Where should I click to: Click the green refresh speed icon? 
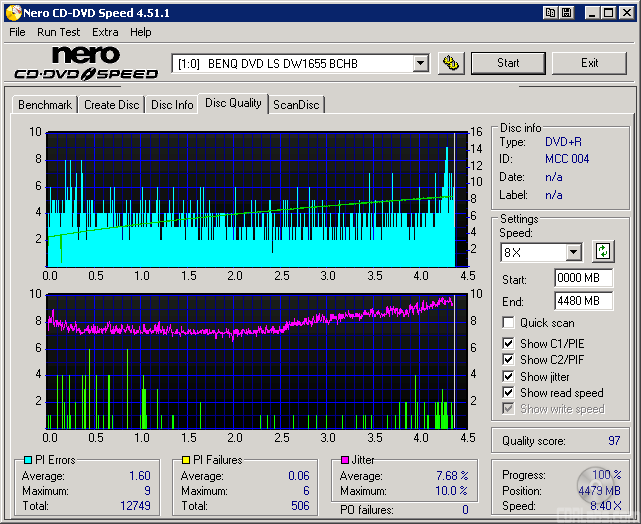[603, 252]
